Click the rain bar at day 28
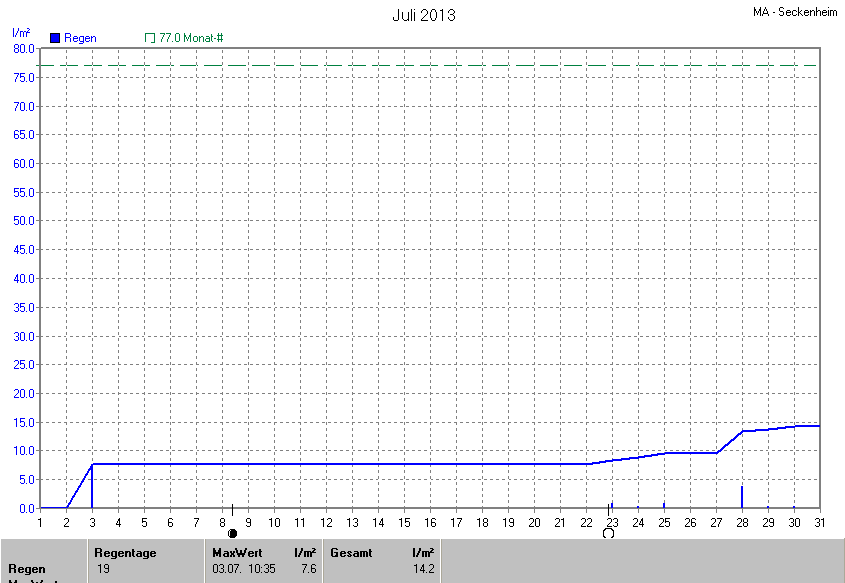 click(x=742, y=497)
